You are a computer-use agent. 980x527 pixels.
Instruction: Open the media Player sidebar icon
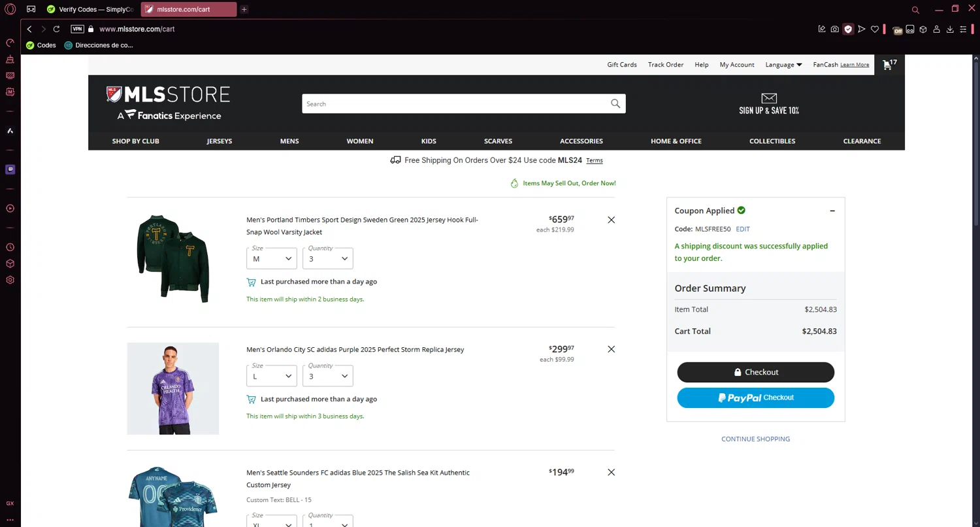click(10, 209)
